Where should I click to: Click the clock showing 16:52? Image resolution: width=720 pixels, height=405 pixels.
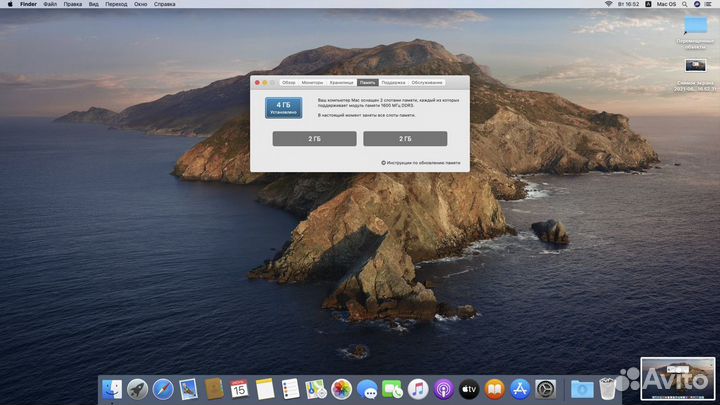tap(629, 4)
